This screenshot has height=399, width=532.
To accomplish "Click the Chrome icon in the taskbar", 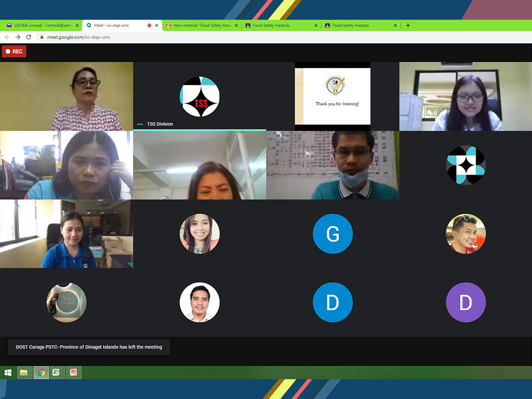I will click(41, 373).
